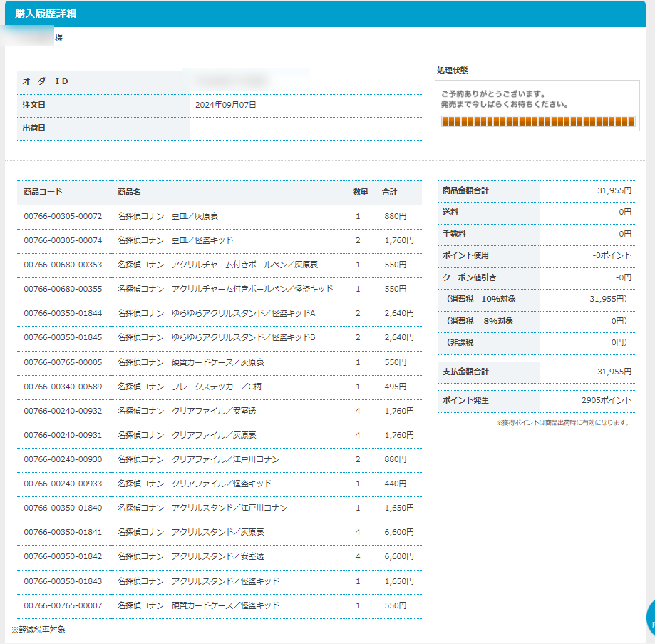Select product code 00766-00680-00355

point(63,289)
